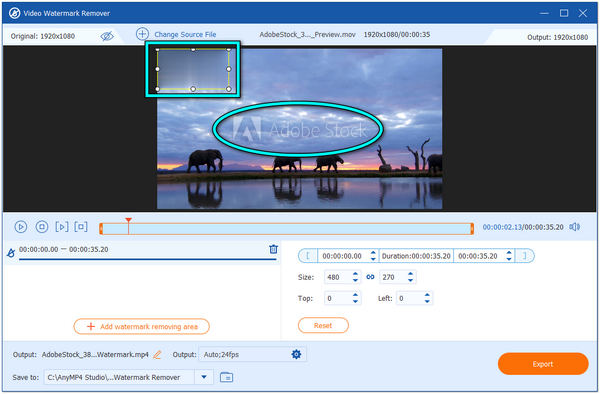
Task: Increase the end time value
Action: coord(509,253)
